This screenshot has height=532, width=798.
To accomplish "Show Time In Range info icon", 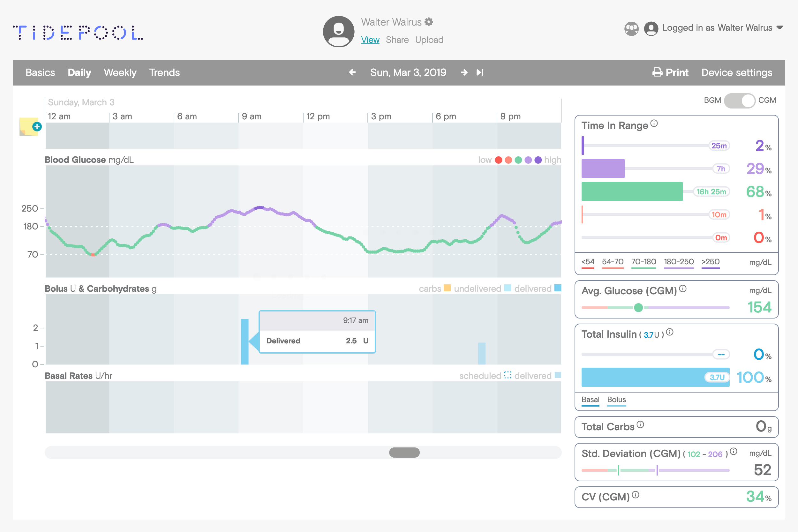I will (x=654, y=124).
